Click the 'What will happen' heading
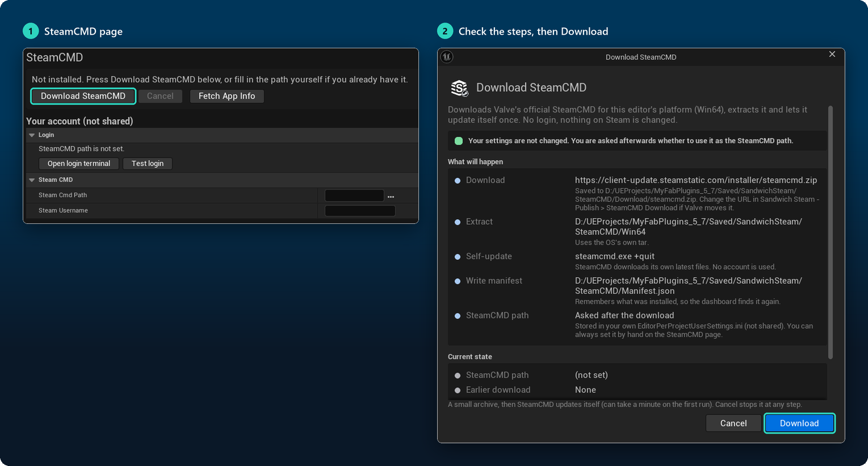This screenshot has width=868, height=466. 475,162
